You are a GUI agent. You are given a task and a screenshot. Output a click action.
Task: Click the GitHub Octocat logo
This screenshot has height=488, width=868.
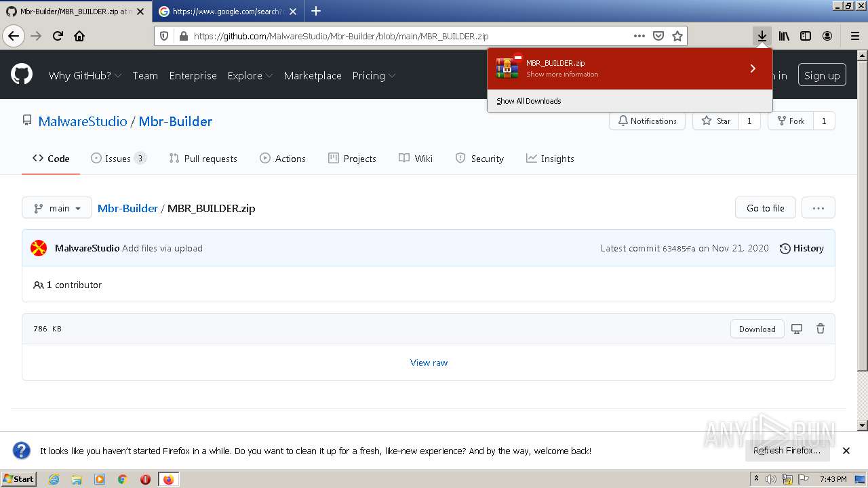pyautogui.click(x=22, y=75)
